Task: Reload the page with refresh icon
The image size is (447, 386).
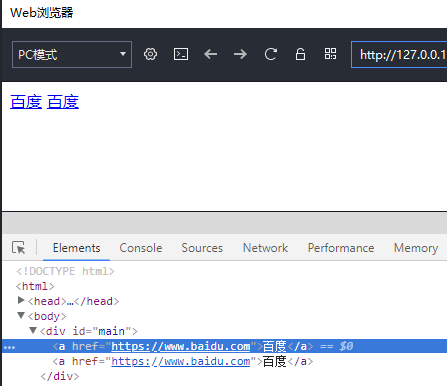Action: pos(270,54)
